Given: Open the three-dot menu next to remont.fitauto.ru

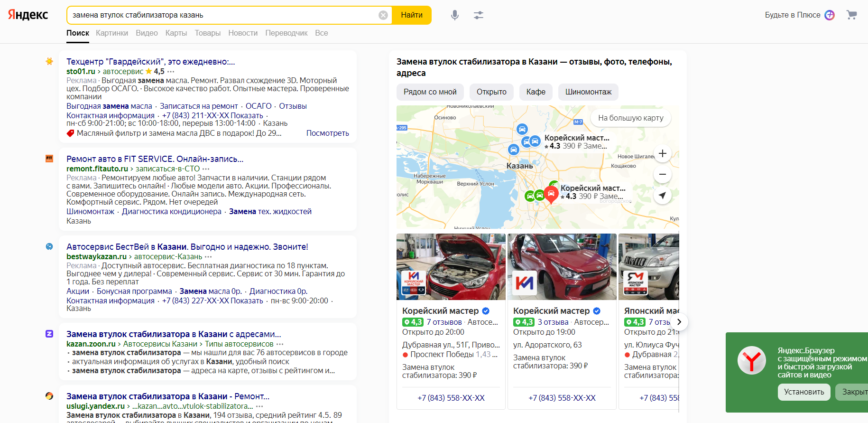Looking at the screenshot, I should 206,169.
